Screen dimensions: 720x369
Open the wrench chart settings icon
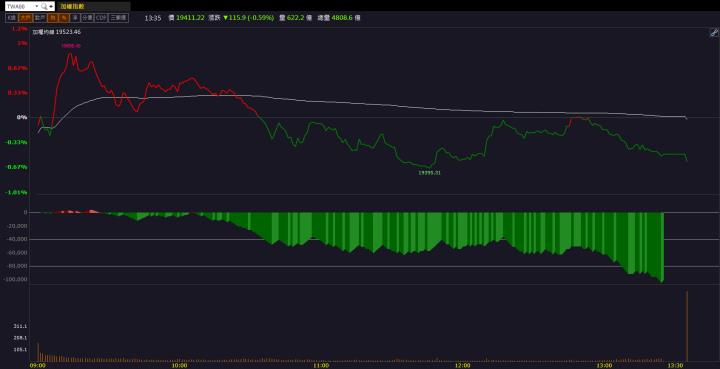(714, 32)
